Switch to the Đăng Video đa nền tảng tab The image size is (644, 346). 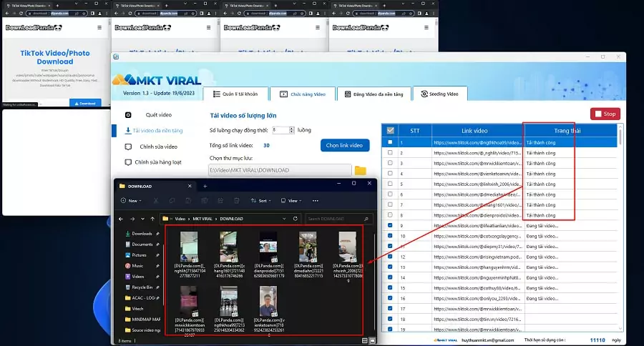(374, 94)
